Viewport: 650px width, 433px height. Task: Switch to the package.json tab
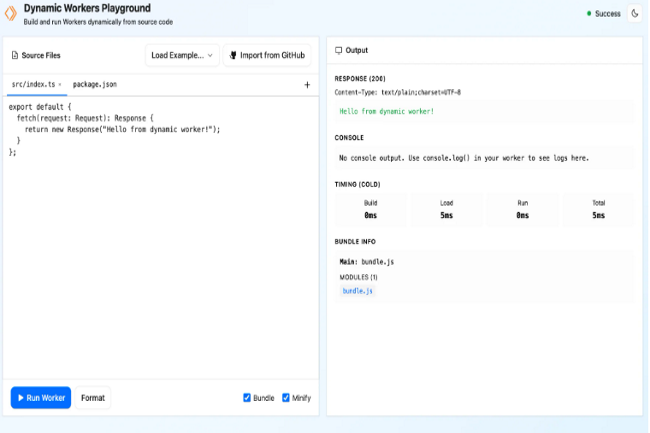(x=95, y=85)
